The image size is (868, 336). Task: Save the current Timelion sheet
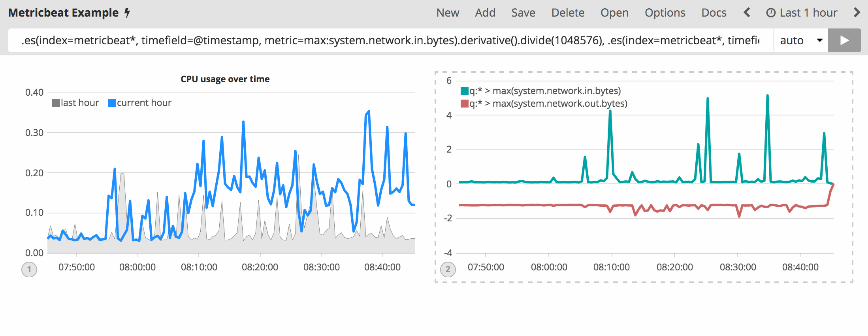(523, 13)
